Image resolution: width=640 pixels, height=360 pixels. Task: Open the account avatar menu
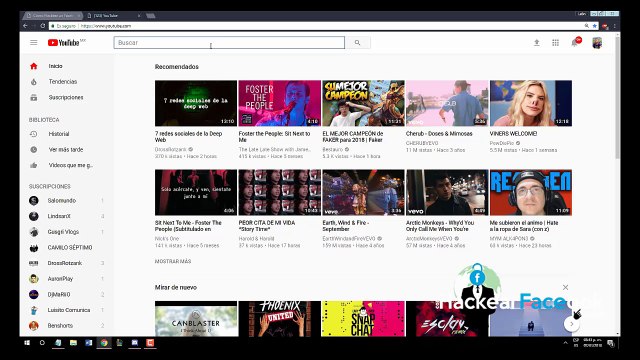[x=597, y=42]
